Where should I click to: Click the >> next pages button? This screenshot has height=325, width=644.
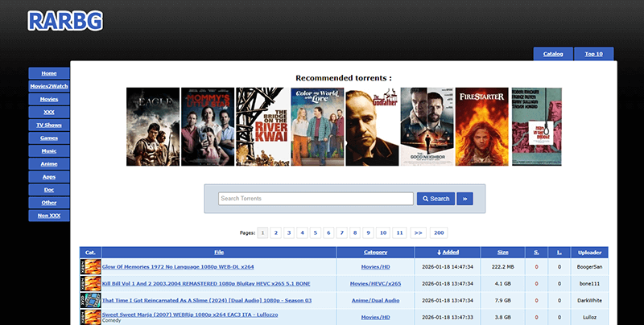tap(418, 232)
